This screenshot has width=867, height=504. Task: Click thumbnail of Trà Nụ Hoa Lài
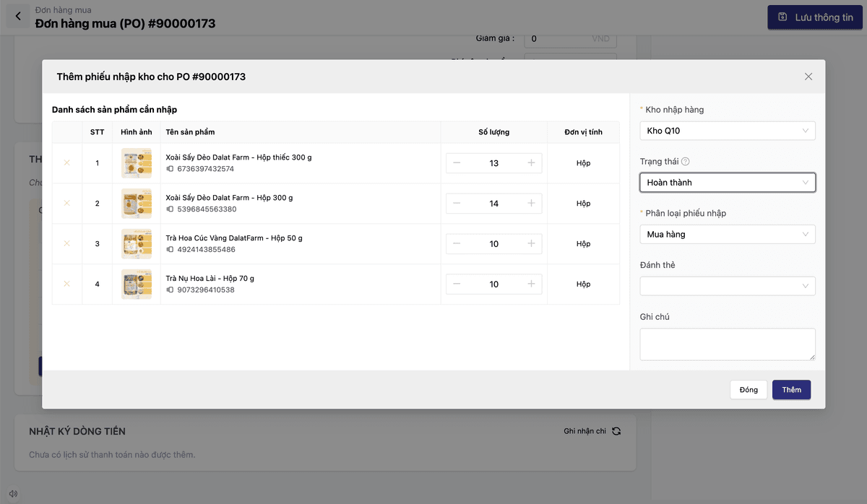(x=137, y=284)
